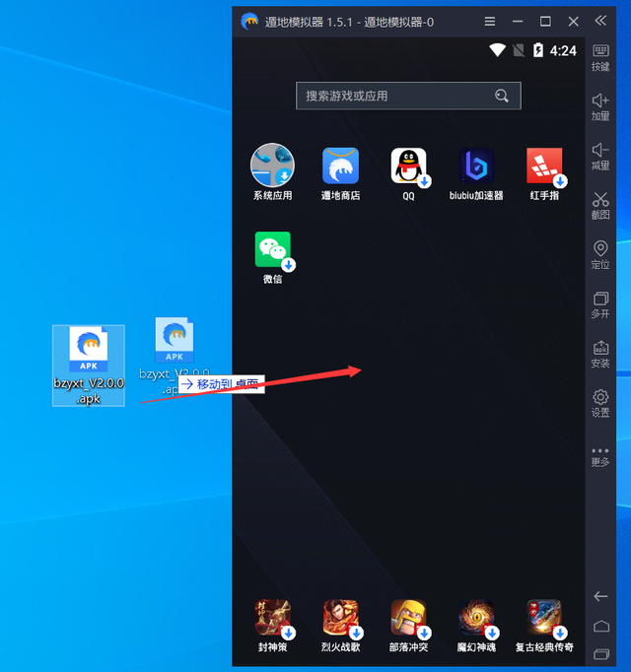This screenshot has width=631, height=672.
Task: Launch the 魔幻神魂 game
Action: coord(476,617)
